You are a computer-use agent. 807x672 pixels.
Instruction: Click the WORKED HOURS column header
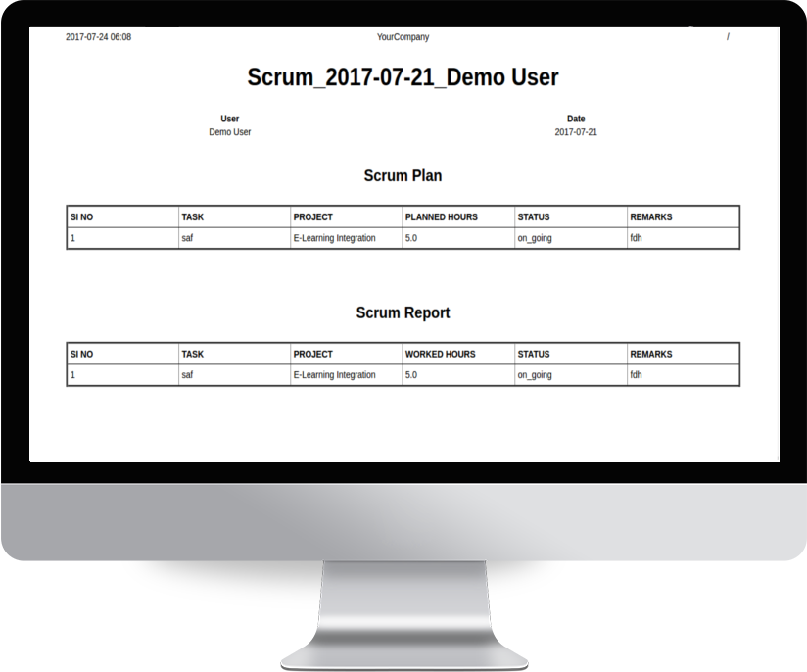[440, 355]
